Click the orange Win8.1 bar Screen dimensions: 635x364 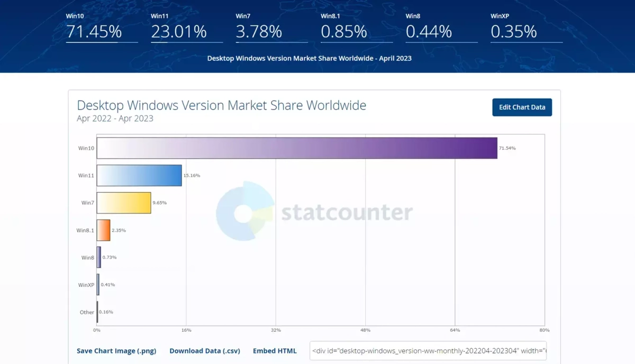coord(103,230)
